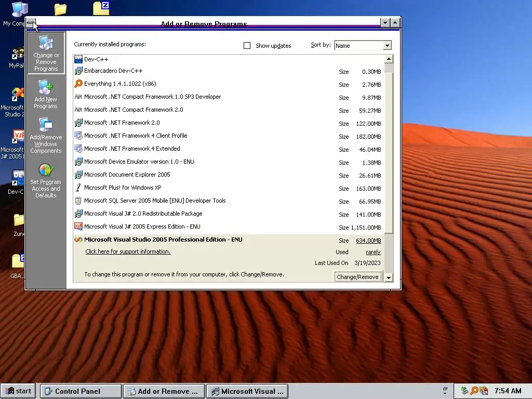
Task: Click the .NET Compact Framework 1.0 SP3 icon
Action: click(78, 97)
